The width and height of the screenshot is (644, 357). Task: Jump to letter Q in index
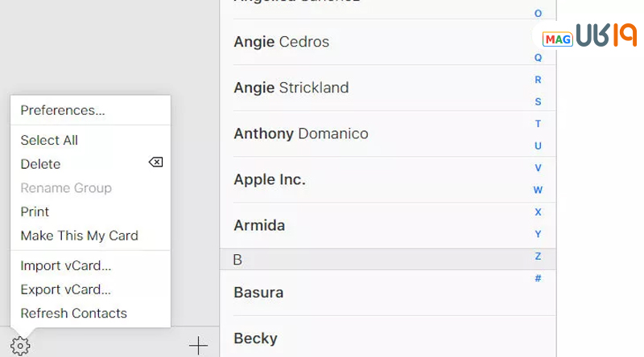[x=538, y=58]
